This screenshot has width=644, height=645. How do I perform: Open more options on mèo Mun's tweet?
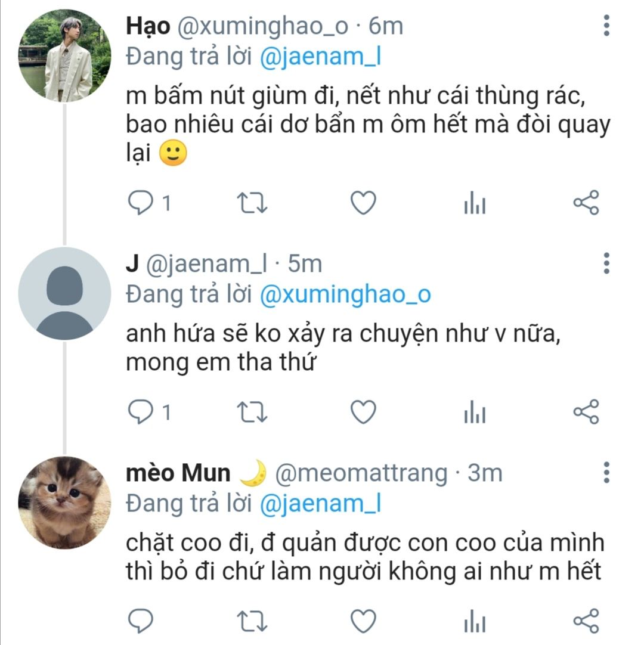[606, 472]
